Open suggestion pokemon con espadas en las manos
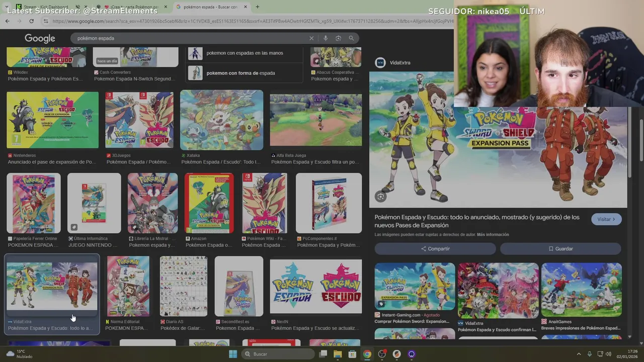 [245, 53]
